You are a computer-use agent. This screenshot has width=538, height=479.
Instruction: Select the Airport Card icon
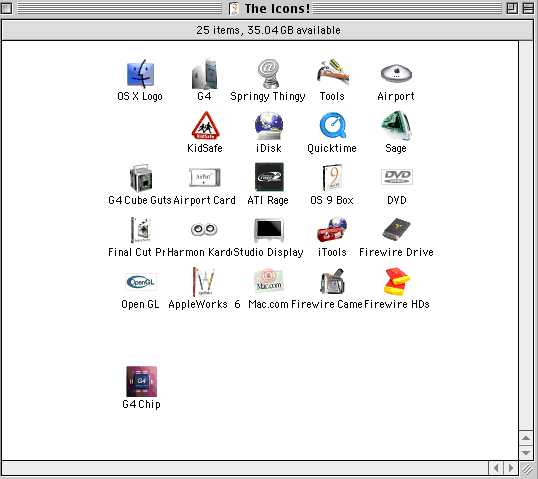pyautogui.click(x=204, y=177)
